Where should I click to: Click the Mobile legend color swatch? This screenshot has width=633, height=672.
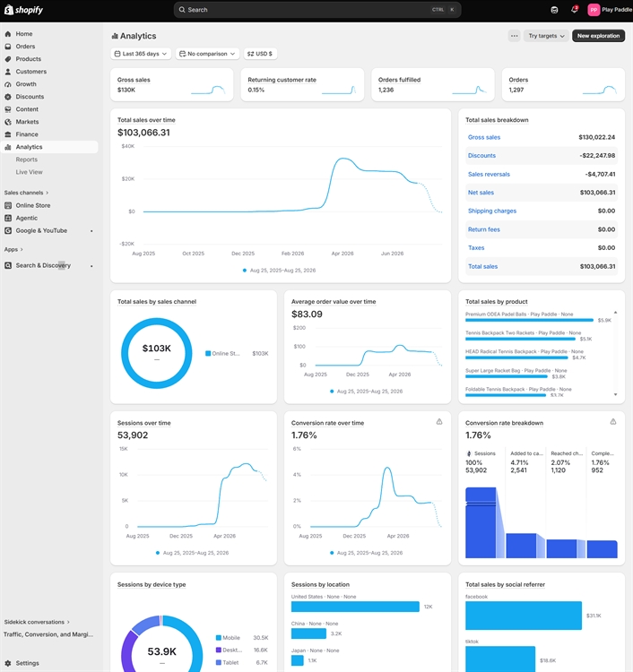[x=218, y=638]
